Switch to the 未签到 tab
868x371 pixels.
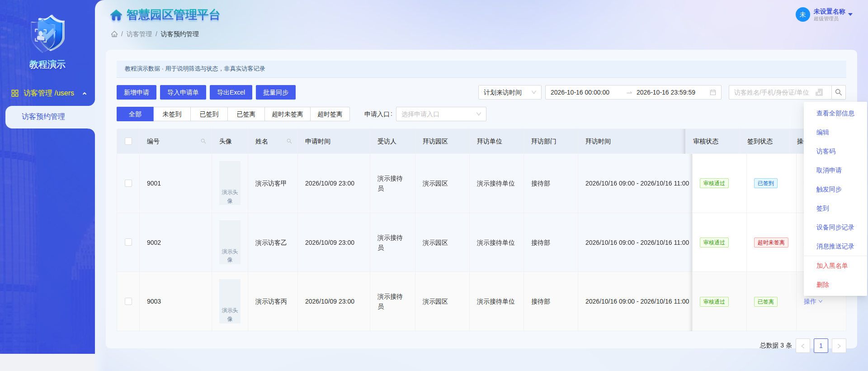pos(172,114)
